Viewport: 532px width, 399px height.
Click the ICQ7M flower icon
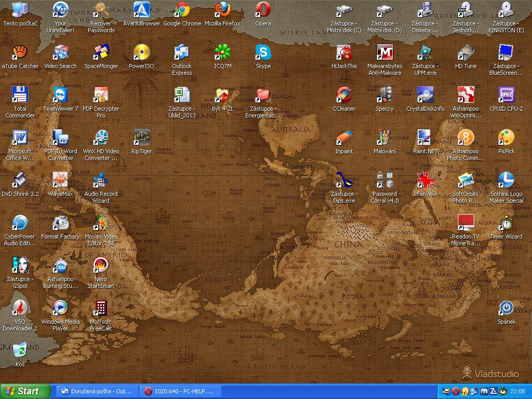(222, 52)
